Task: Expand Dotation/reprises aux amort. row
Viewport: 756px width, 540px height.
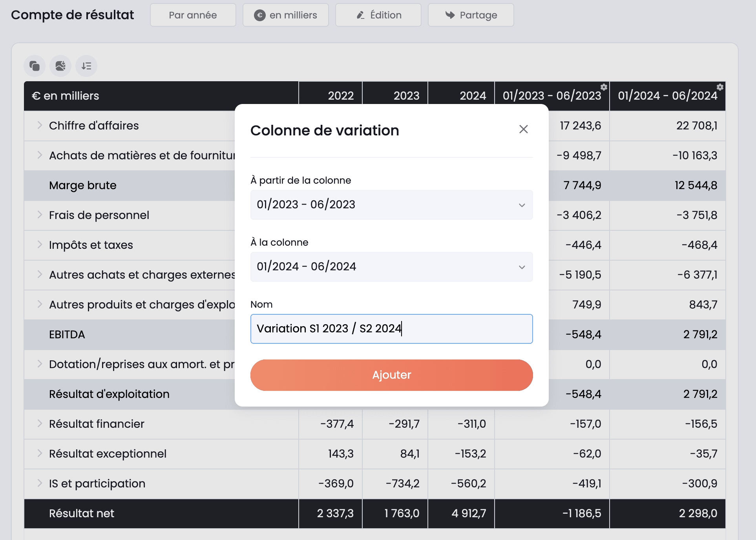Action: tap(40, 364)
